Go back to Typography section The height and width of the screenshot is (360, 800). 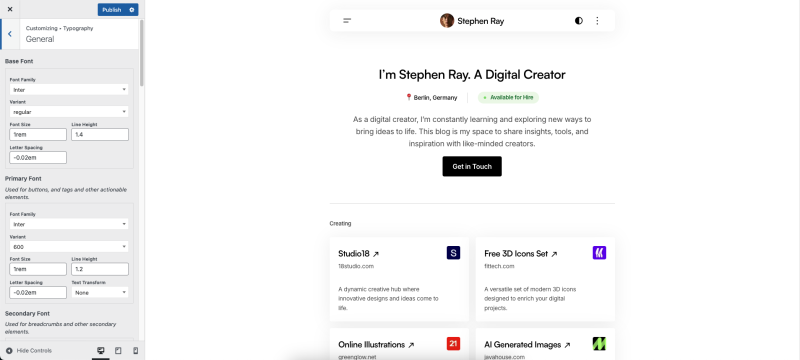[10, 34]
